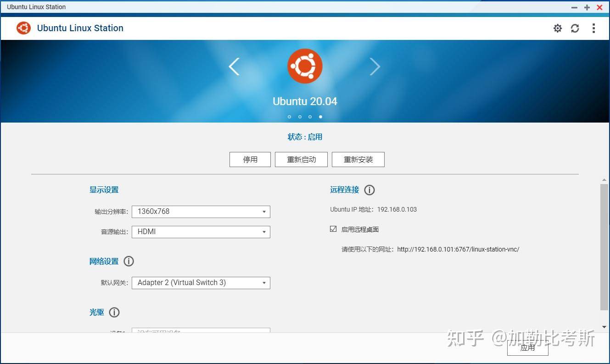Open the settings gear icon
This screenshot has width=610, height=364.
coord(557,28)
